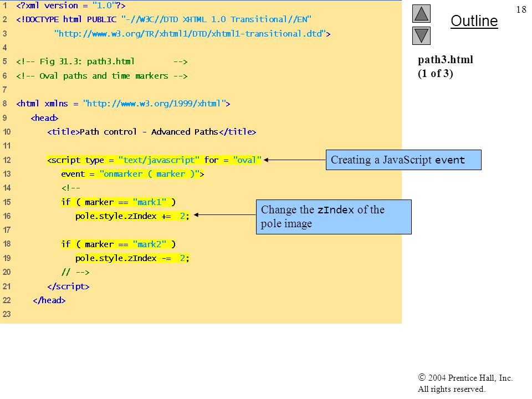This screenshot has width=532, height=399.
Task: Click the xhtml1-transitional.dtd URL line
Action: pyautogui.click(x=192, y=34)
